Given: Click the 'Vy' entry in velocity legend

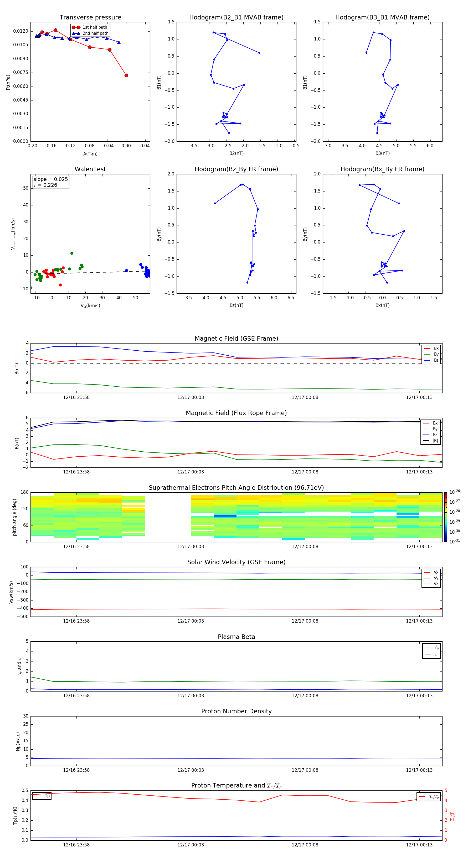Looking at the screenshot, I should coord(431,578).
